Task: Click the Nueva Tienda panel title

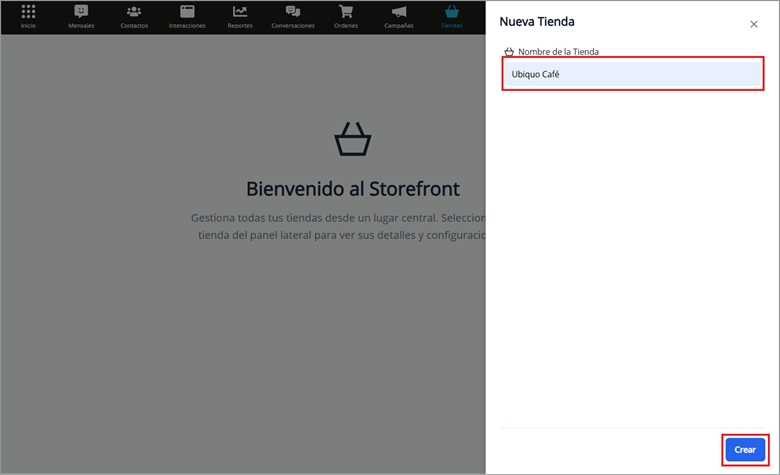Action: [537, 22]
